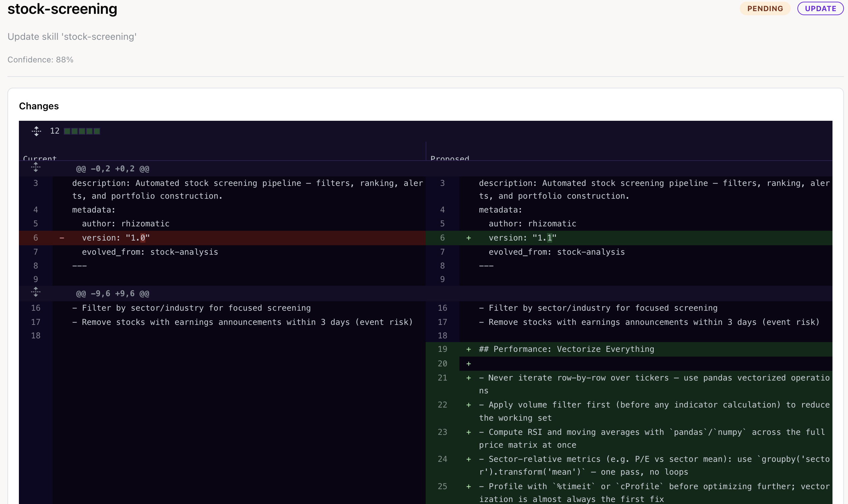The width and height of the screenshot is (848, 504).
Task: Click "evolved_from: stock-analysis" in the Current pane
Action: click(150, 252)
